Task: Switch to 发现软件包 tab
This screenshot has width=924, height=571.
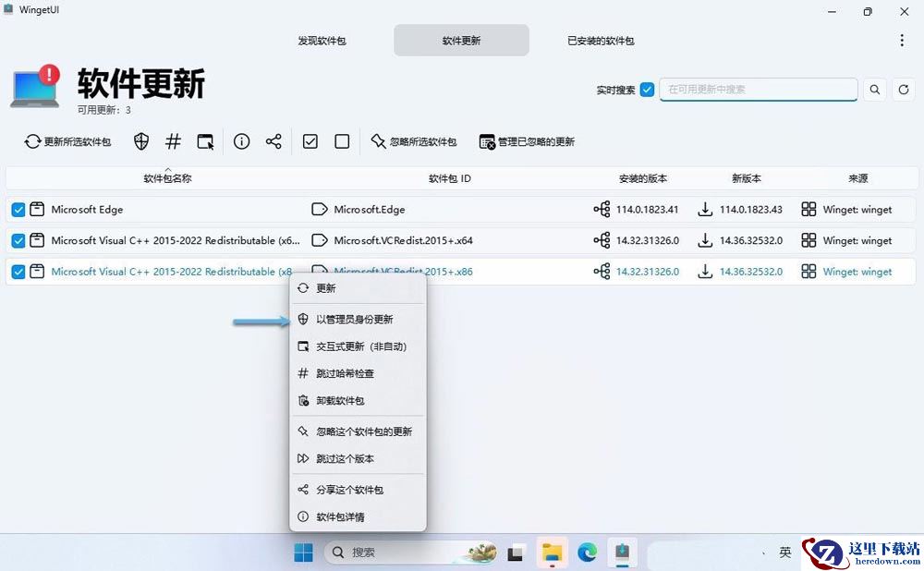Action: coord(322,41)
